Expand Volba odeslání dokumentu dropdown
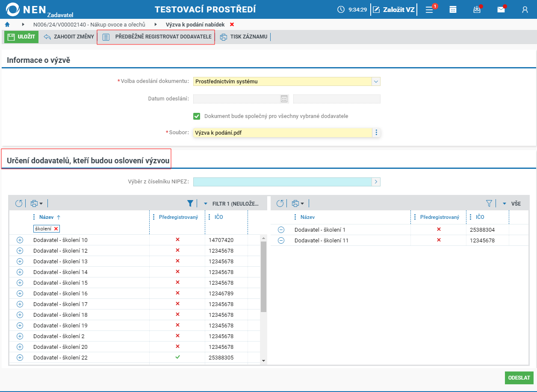The height and width of the screenshot is (392, 537). (x=376, y=81)
